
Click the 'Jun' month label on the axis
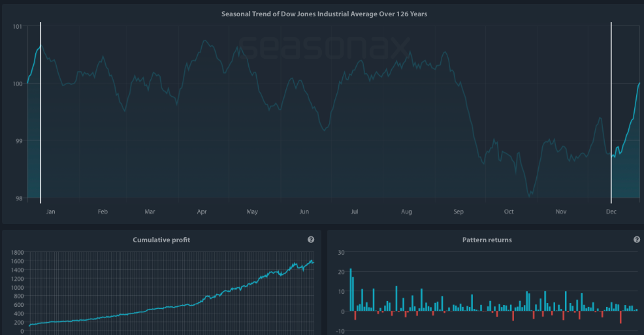304,212
